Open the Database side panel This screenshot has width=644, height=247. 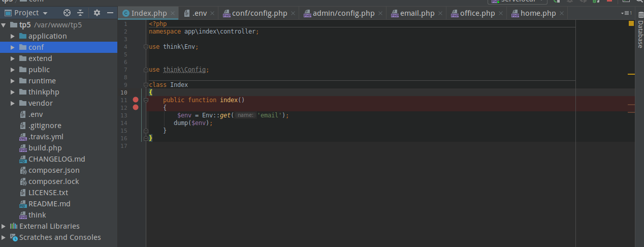tap(640, 33)
